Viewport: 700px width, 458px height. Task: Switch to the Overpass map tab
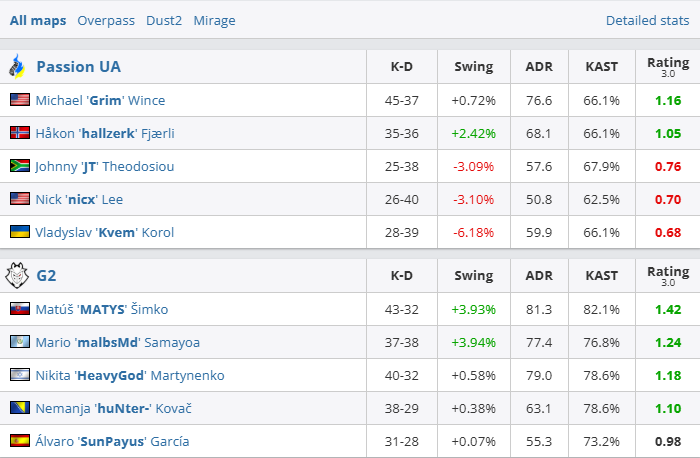point(105,20)
